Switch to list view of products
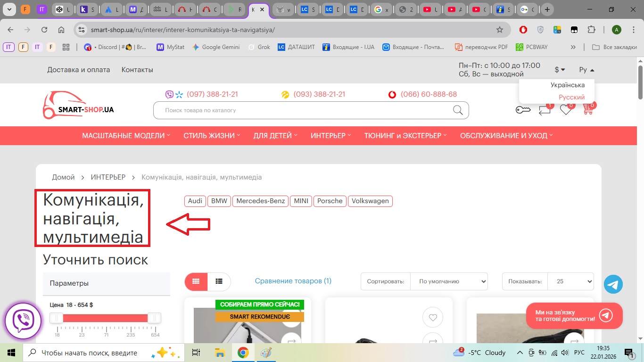This screenshot has width=644, height=362. [219, 281]
